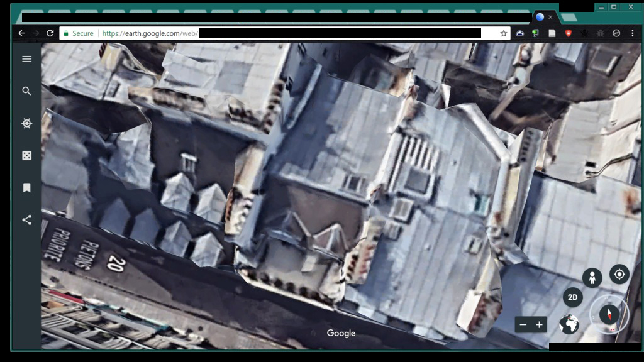The width and height of the screenshot is (644, 362).
Task: Open My Places bookmark icon
Action: click(x=26, y=188)
